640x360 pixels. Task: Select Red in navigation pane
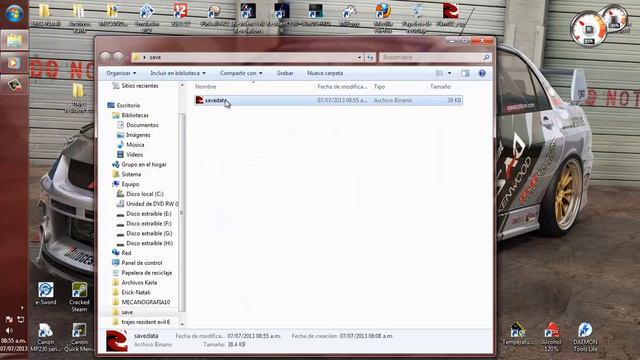[x=122, y=253]
